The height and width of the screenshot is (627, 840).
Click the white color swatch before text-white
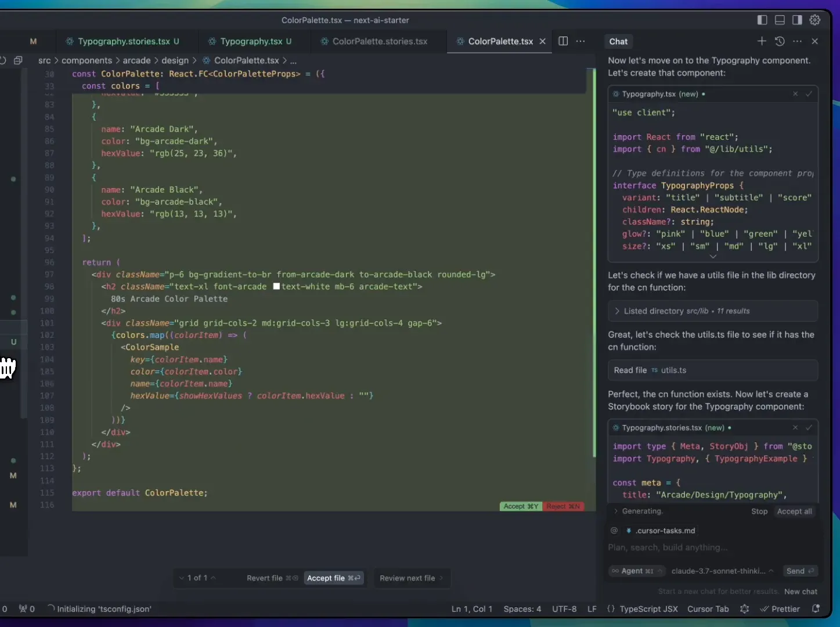[276, 286]
